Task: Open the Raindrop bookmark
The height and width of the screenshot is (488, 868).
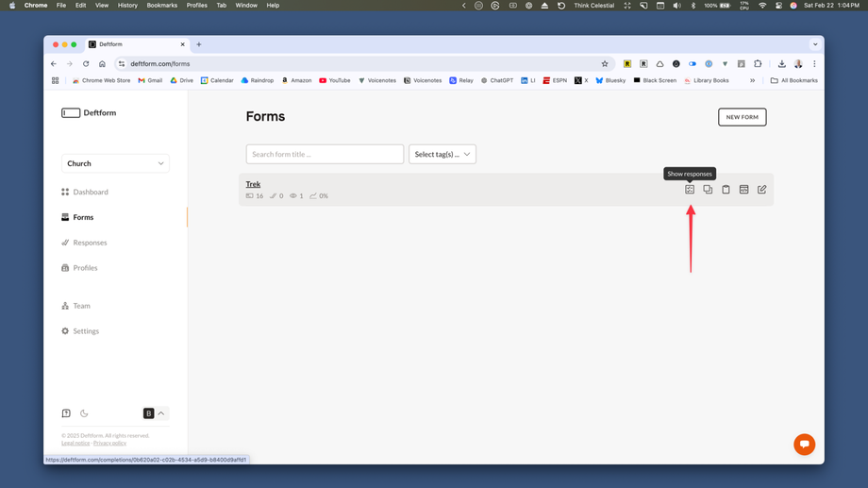Action: tap(258, 80)
